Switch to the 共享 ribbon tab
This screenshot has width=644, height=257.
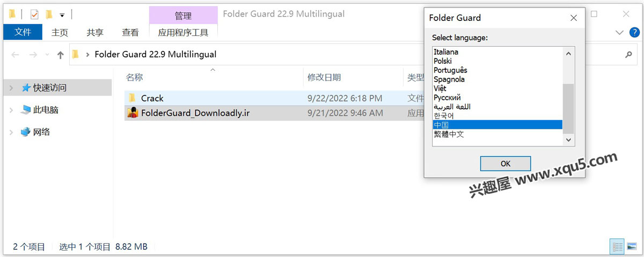95,32
